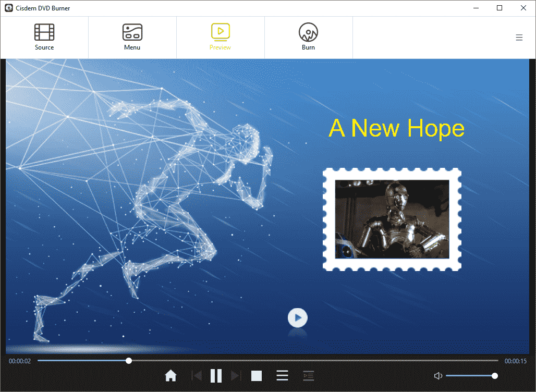Switch to the Menu tab
The width and height of the screenshot is (536, 392).
click(x=132, y=37)
